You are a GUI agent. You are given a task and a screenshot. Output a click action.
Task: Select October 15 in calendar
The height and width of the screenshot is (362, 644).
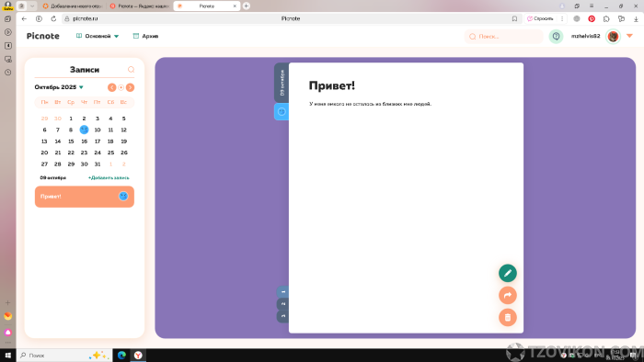point(71,141)
